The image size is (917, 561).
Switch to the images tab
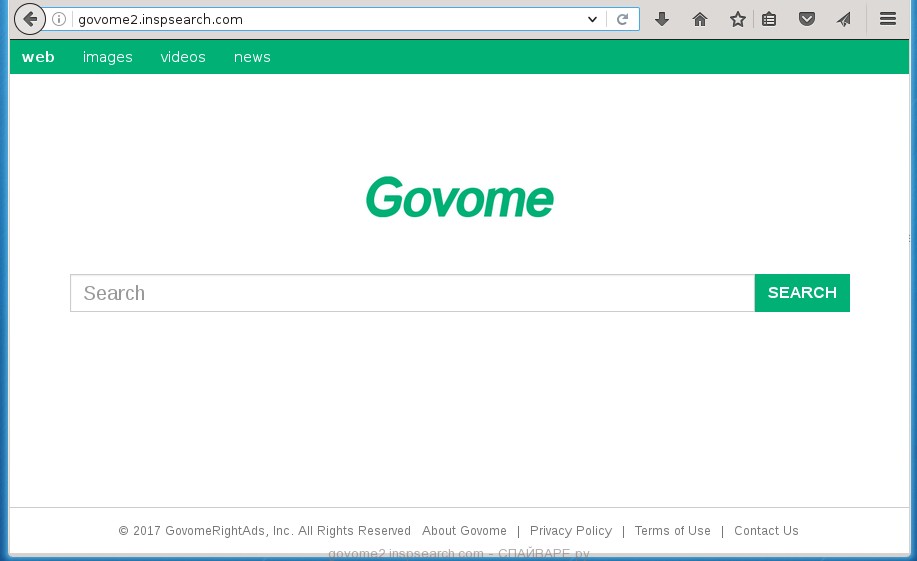click(108, 57)
